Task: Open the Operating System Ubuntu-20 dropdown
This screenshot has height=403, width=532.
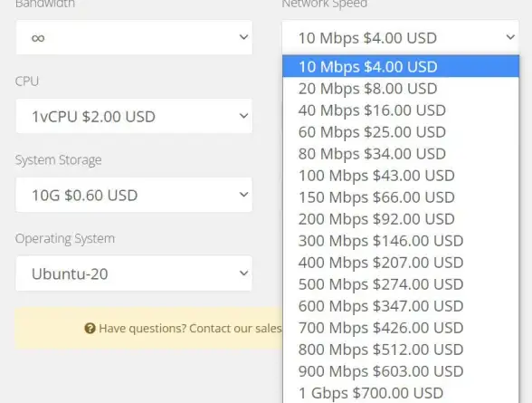Action: (134, 273)
